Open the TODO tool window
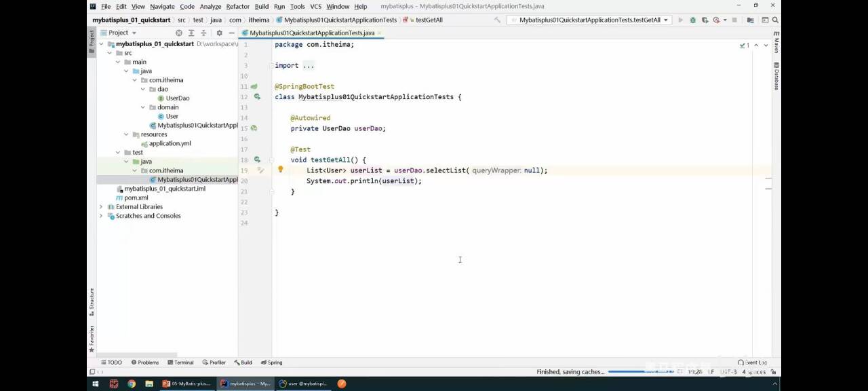 point(111,362)
